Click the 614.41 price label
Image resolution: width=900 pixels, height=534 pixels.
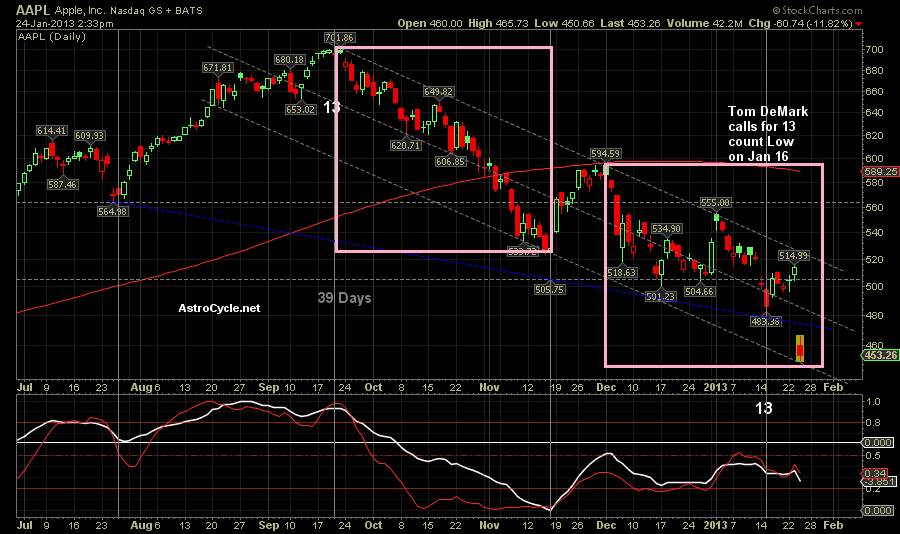[52, 131]
